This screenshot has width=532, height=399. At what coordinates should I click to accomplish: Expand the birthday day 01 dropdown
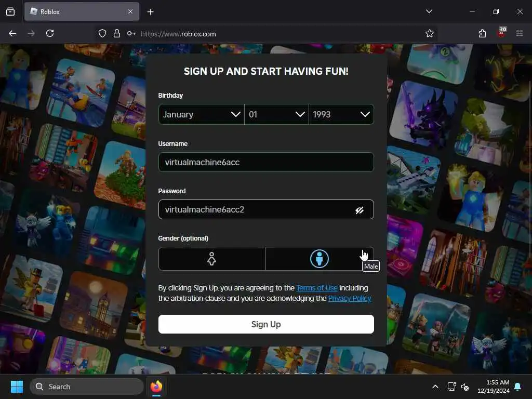[276, 114]
